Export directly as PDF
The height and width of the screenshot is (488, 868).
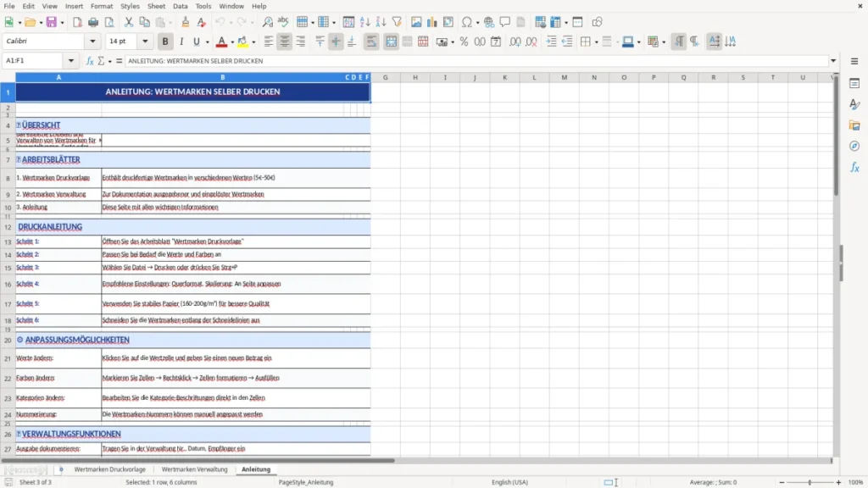coord(77,22)
